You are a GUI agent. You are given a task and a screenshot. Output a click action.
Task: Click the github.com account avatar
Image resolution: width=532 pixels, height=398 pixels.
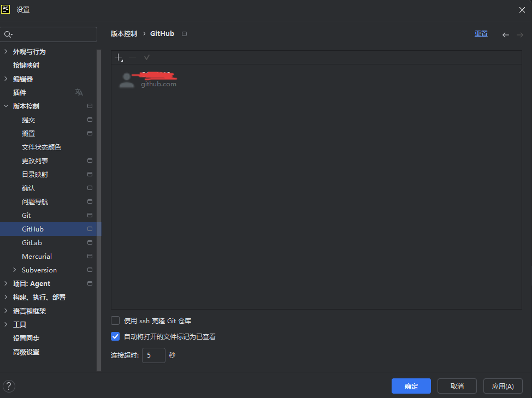pos(127,79)
